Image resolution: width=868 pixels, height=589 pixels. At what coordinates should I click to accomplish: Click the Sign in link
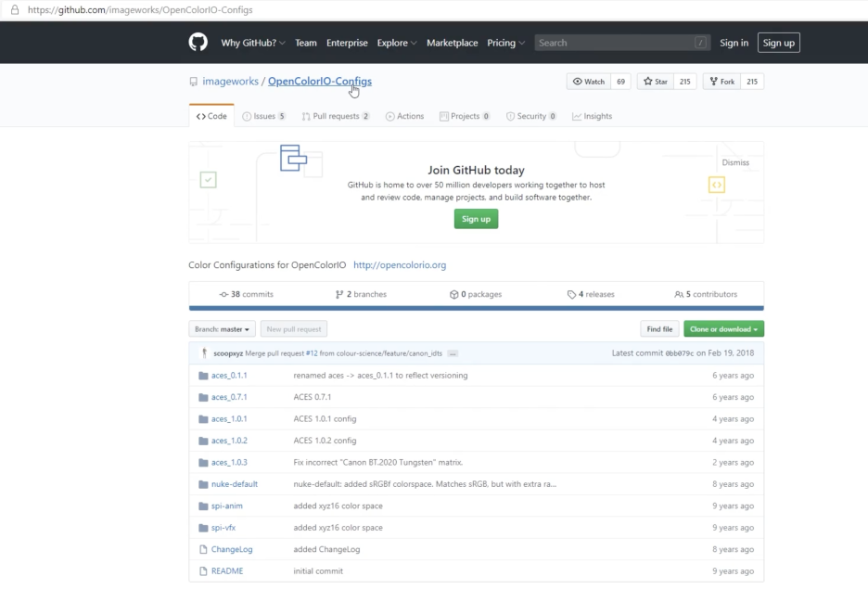(734, 43)
